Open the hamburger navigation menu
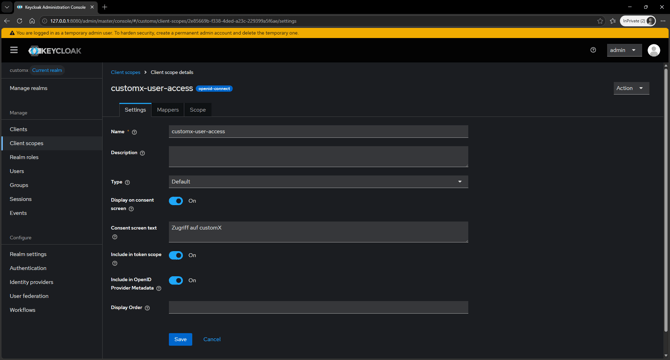This screenshot has width=670, height=360. pos(14,50)
